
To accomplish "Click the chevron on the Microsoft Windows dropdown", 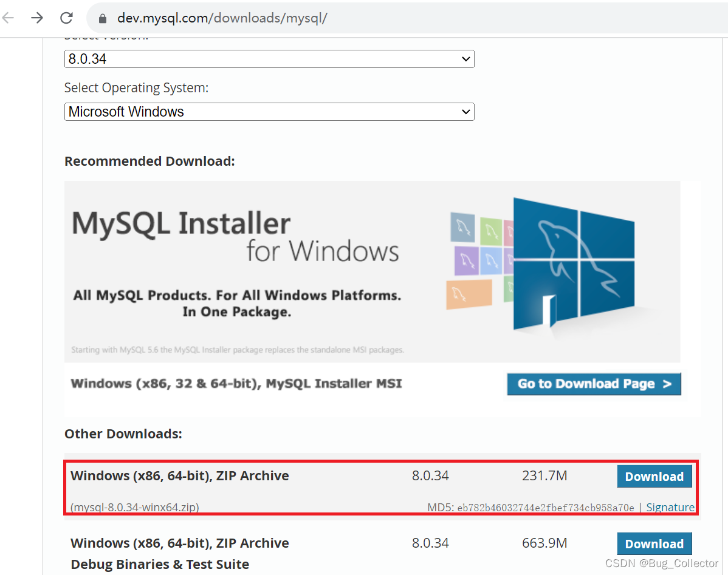I will 465,112.
